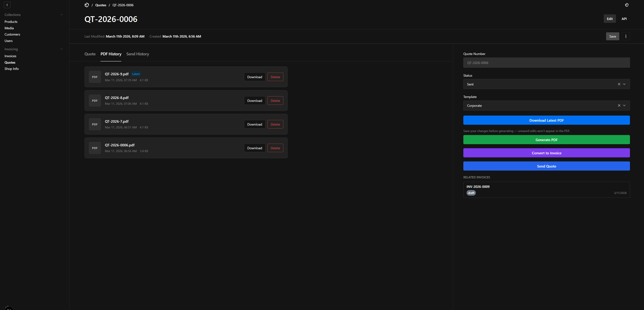Click the PDF icon for QT-2026-7.pdf
Viewport: 644px width, 310px height.
point(95,124)
